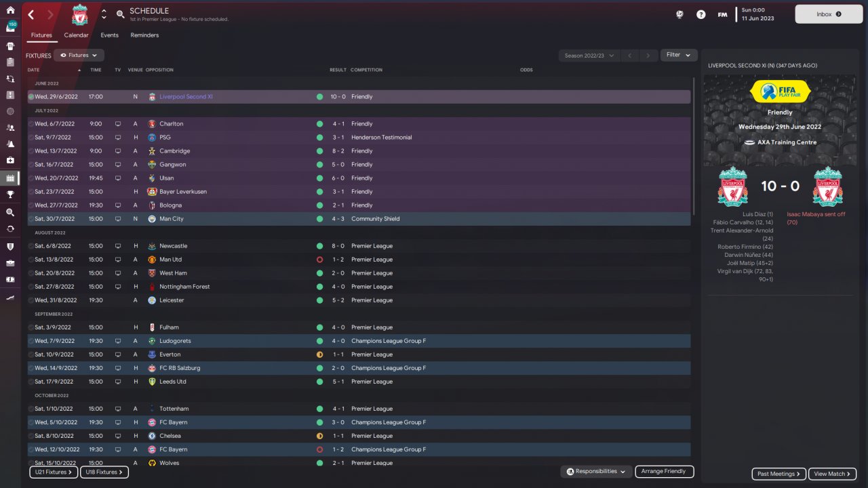Open the help question mark icon
Screen dimensions: 868x488
(x=701, y=14)
